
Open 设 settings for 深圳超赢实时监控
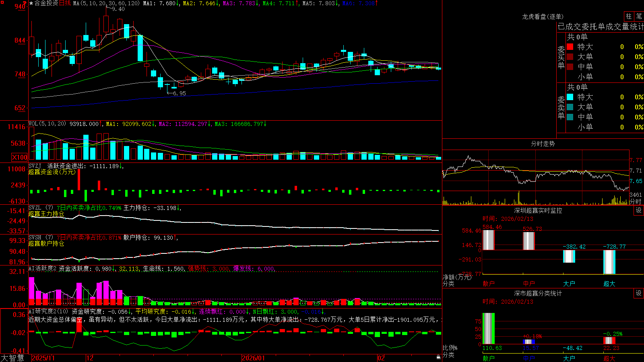click(639, 210)
